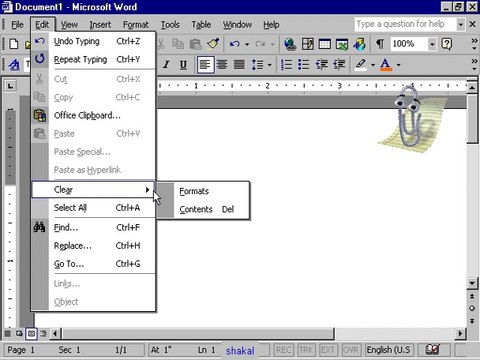
Task: Choose Formats in the Clear submenu
Action: (x=203, y=191)
